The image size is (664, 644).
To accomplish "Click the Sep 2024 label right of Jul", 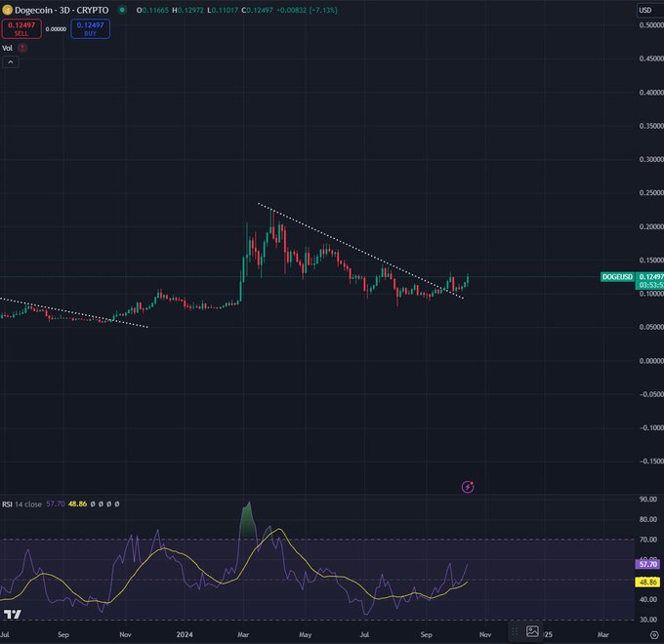I will (427, 634).
